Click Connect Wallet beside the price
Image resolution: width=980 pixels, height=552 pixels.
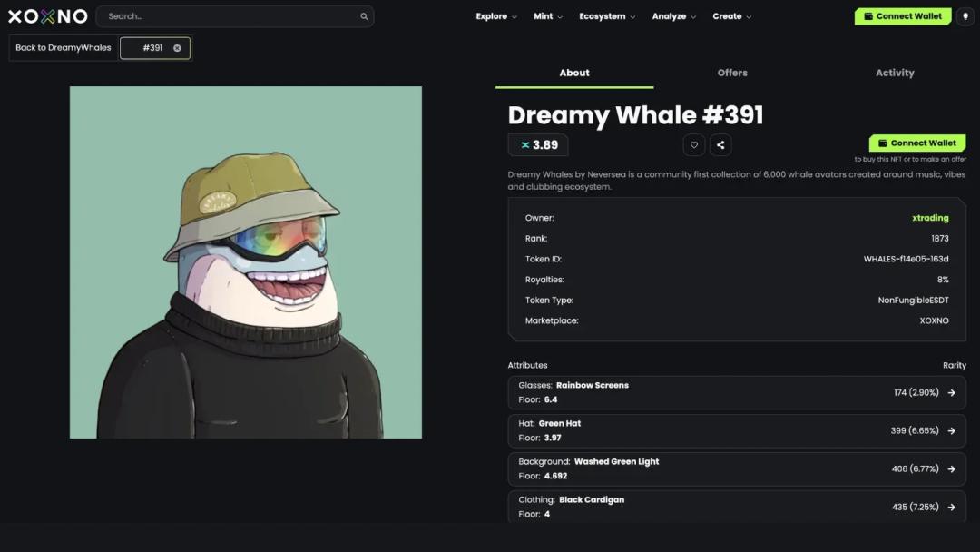pos(916,143)
